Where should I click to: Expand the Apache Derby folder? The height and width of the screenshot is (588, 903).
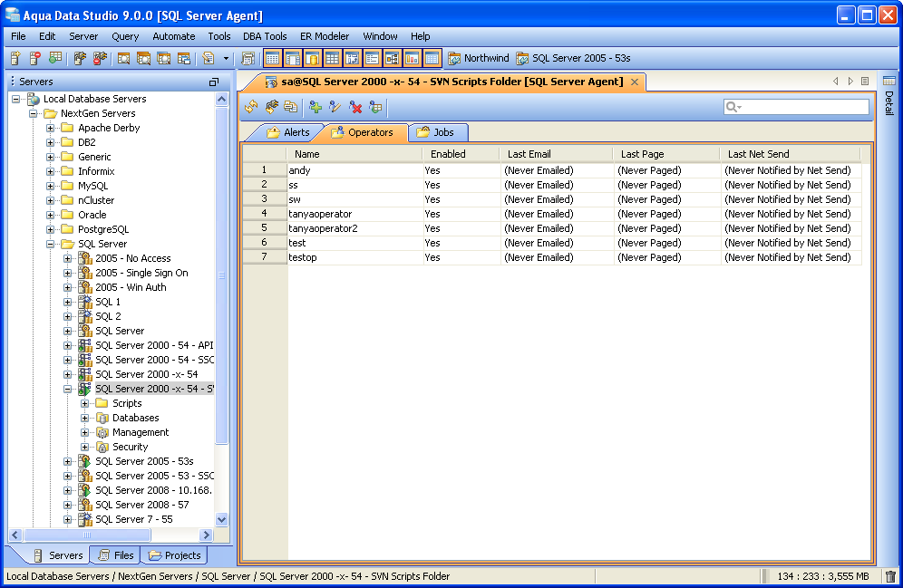point(51,128)
